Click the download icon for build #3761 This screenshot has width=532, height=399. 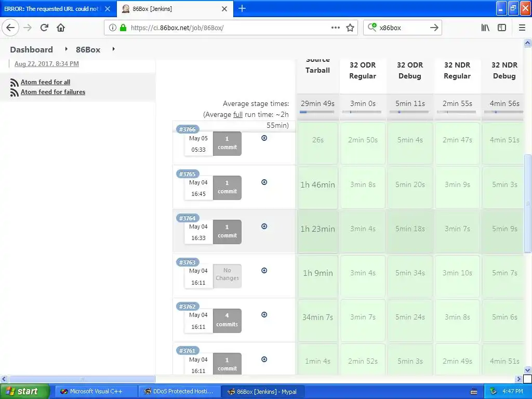tap(264, 360)
